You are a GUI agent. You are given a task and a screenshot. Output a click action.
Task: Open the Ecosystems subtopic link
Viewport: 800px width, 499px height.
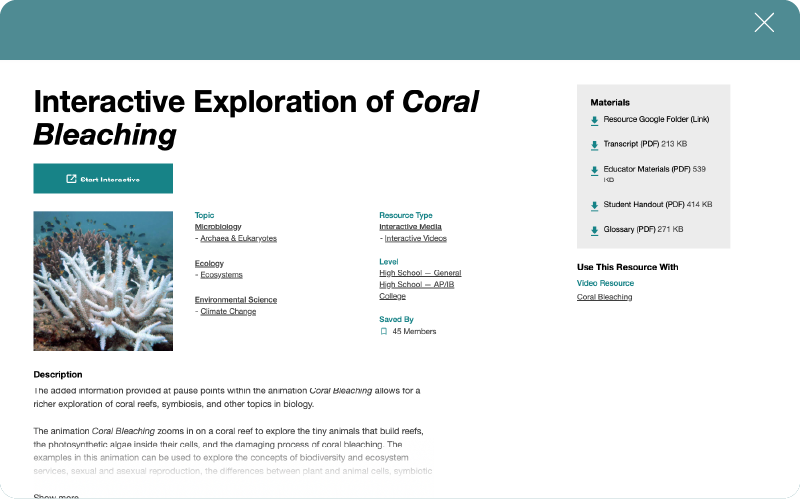point(221,275)
